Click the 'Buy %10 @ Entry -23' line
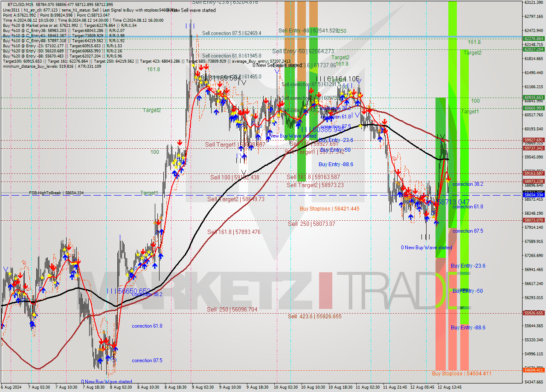Viewport: 546px width, 392px height. (x=62, y=46)
